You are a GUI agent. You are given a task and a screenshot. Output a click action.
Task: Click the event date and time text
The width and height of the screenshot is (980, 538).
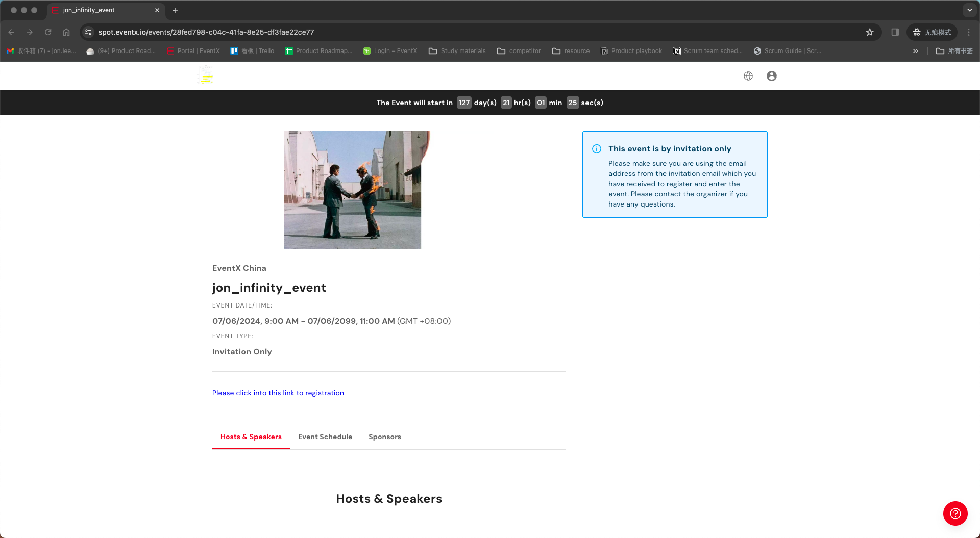tap(332, 321)
